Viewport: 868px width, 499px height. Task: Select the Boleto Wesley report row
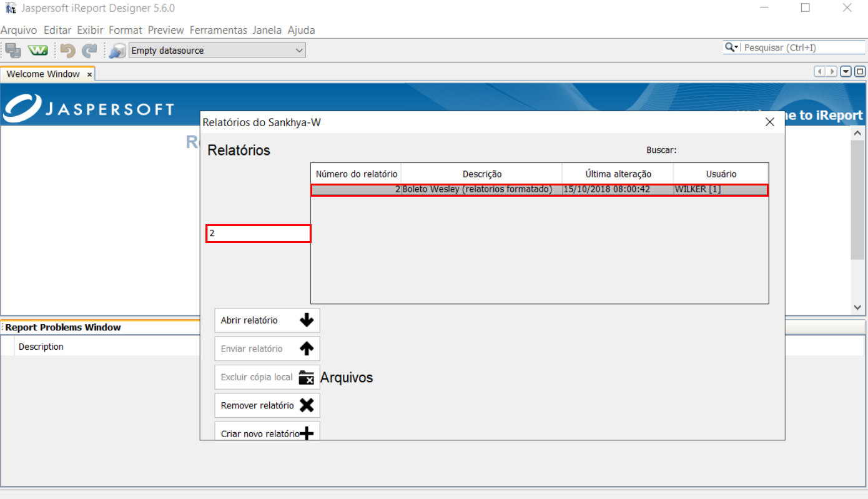(x=540, y=190)
